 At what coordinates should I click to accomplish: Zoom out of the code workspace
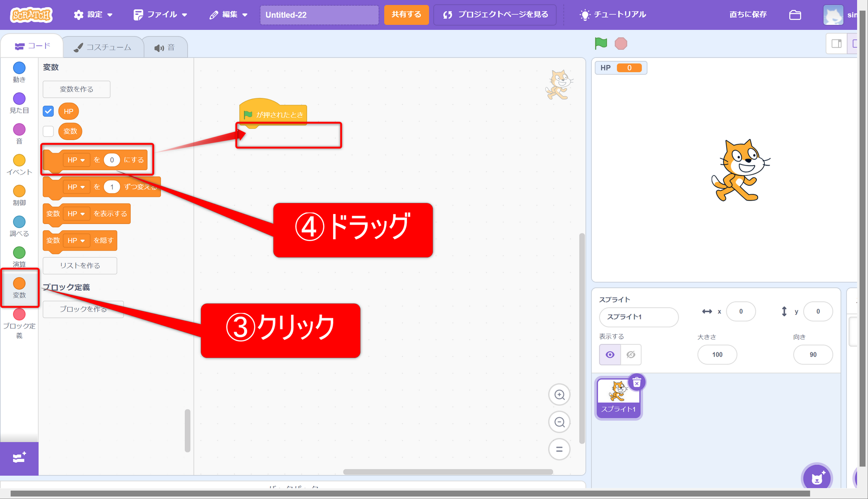559,422
